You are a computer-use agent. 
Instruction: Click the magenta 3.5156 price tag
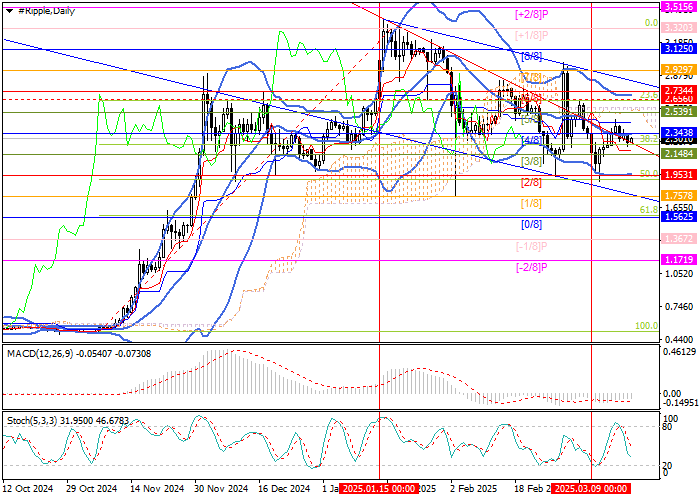click(679, 5)
